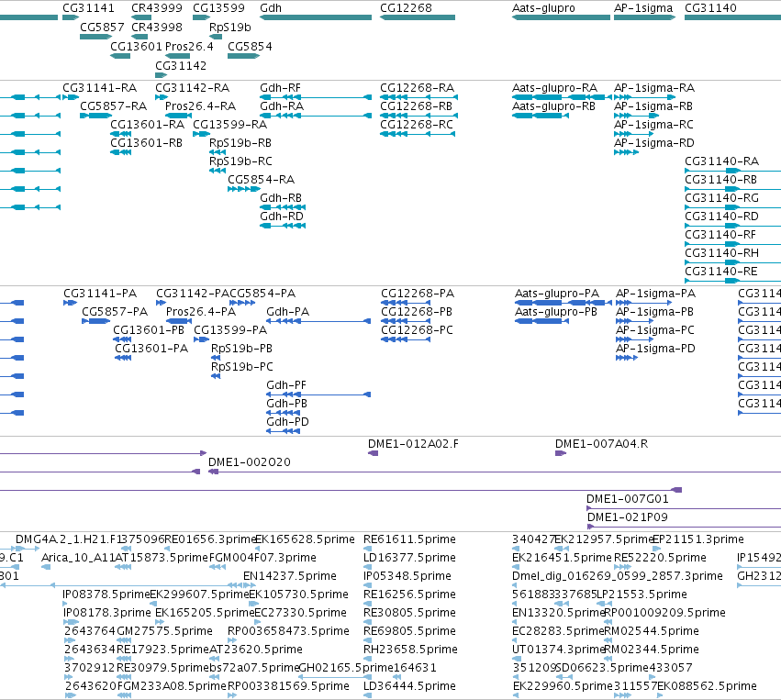Image resolution: width=781 pixels, height=700 pixels.
Task: Click the CG12268 gene label
Action: tap(406, 8)
